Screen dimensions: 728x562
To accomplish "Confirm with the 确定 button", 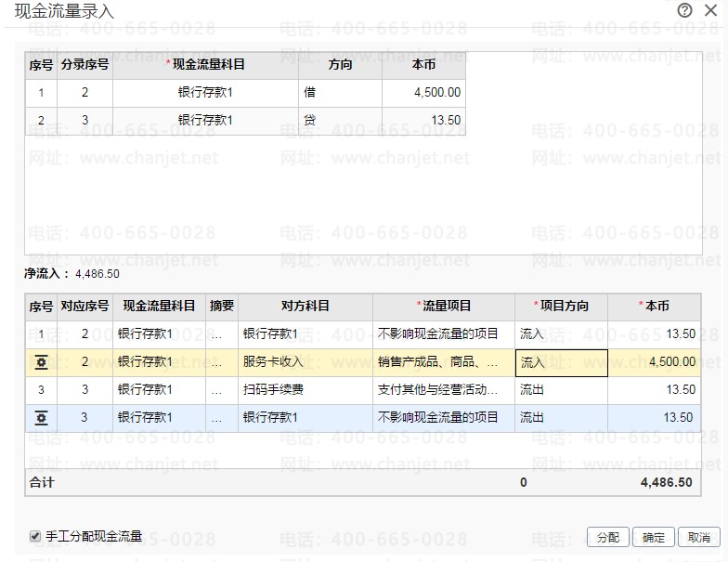I will click(654, 537).
